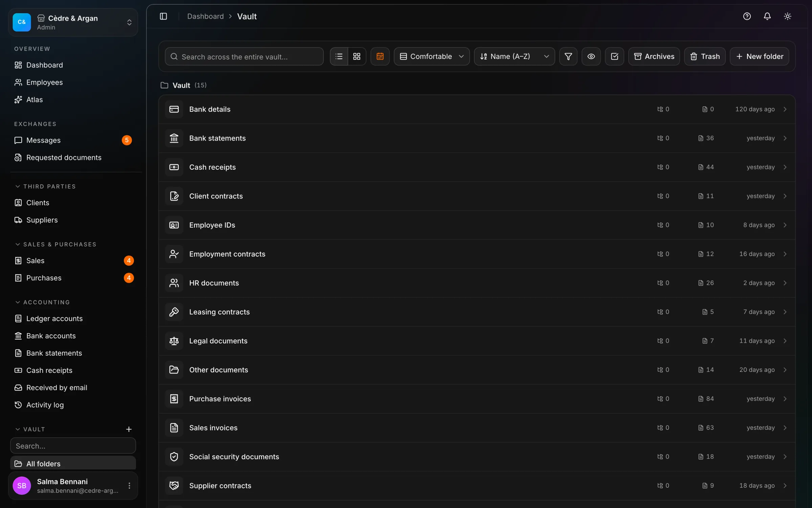The image size is (812, 508).
Task: Click the Other documents folder icon
Action: (174, 370)
